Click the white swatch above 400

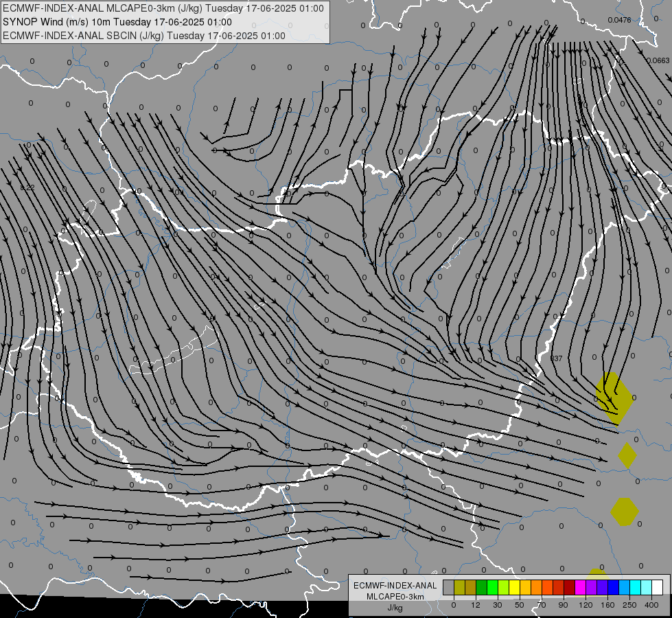tap(658, 587)
